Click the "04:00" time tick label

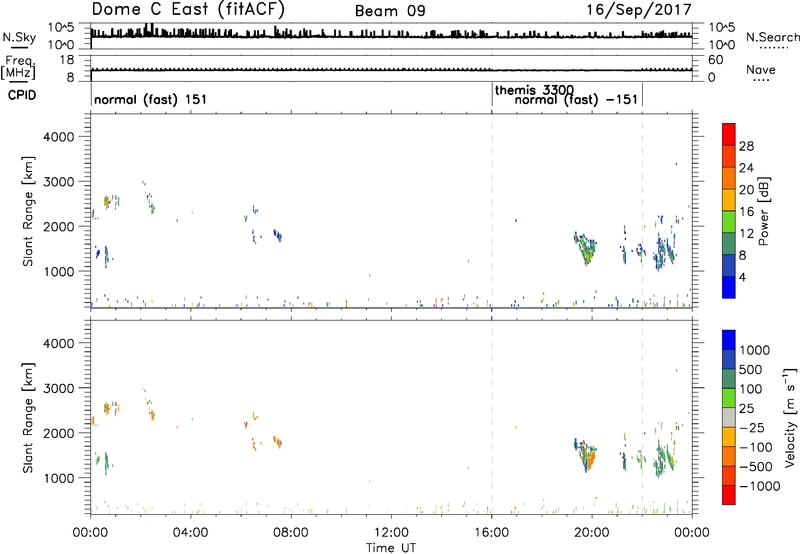[190, 533]
